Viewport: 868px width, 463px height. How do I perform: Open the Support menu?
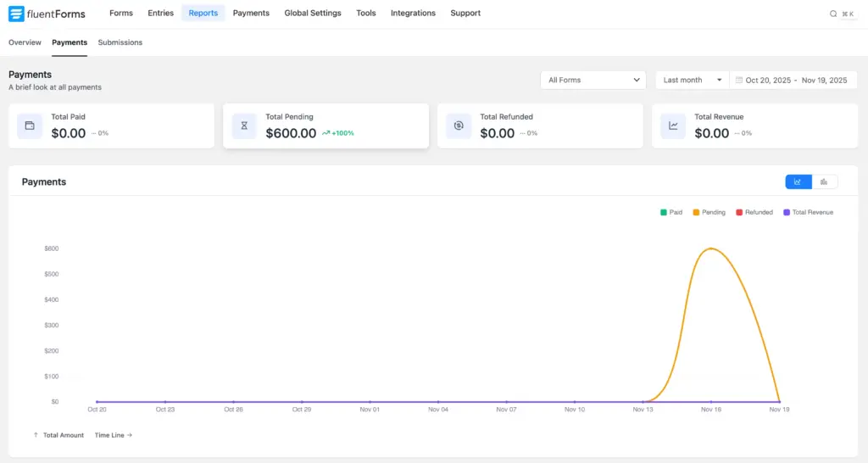(465, 13)
